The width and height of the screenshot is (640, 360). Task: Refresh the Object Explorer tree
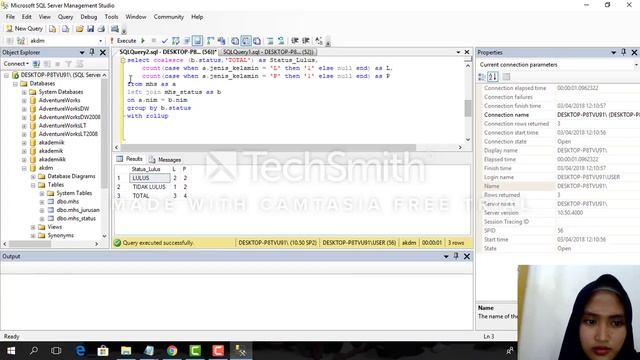coord(80,64)
